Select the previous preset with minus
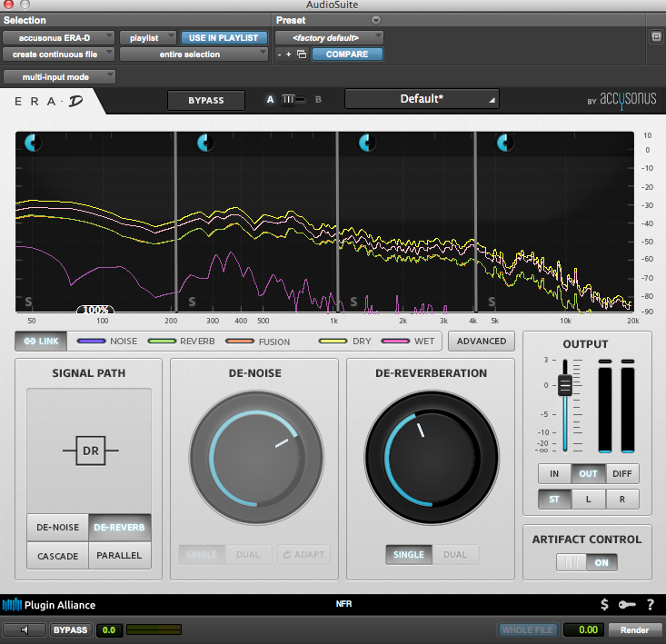Viewport: 666px width, 644px height. tap(279, 54)
